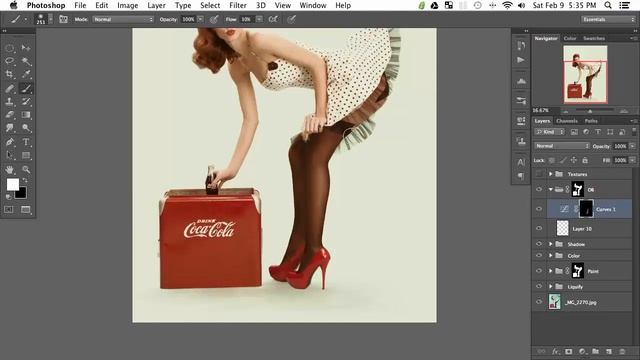The height and width of the screenshot is (360, 640).
Task: Select the Dodge tool
Action: pos(26,128)
